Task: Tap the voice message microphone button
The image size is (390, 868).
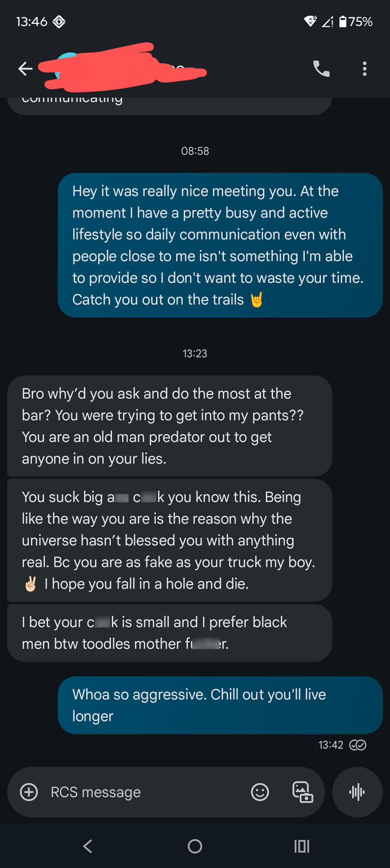Action: coord(357,792)
